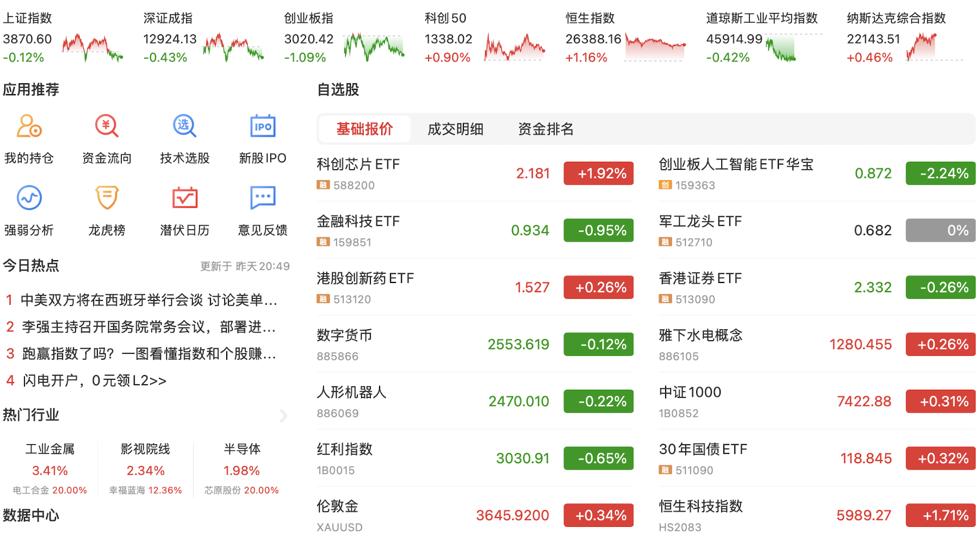Select the 伦敦金 XAUUSD row
The height and width of the screenshot is (541, 980).
474,515
